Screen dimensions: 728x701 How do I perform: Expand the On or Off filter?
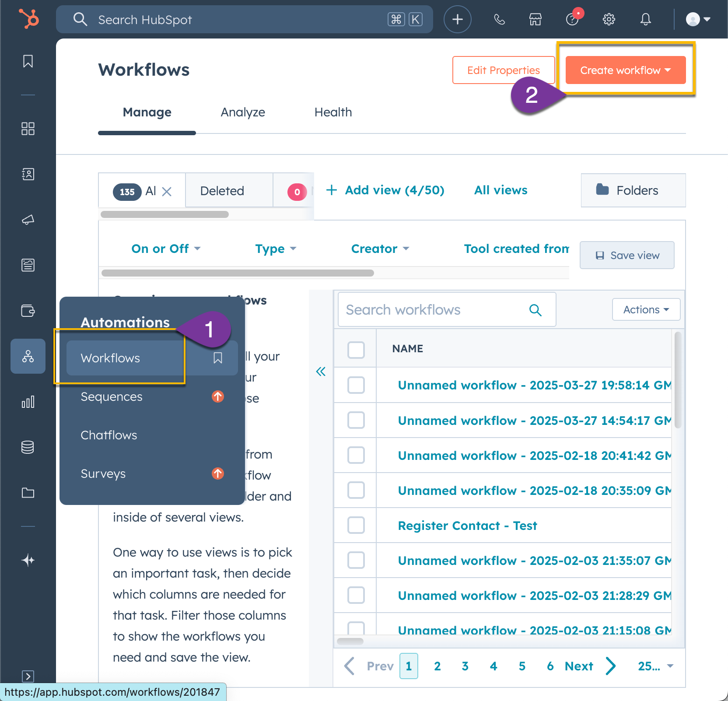tap(166, 249)
